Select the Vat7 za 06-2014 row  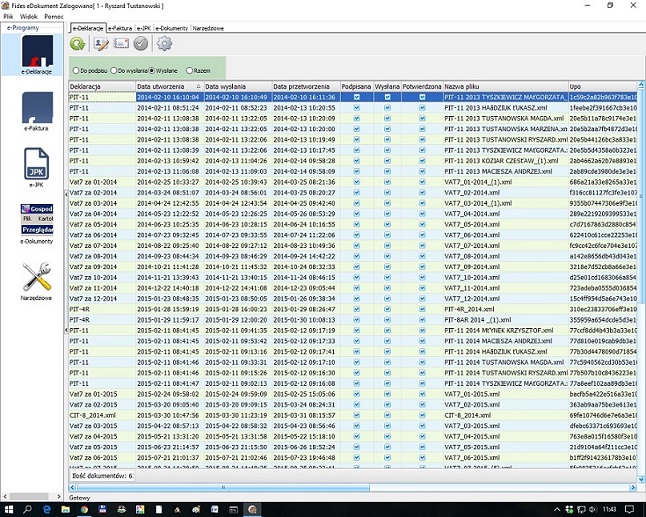coord(353,235)
